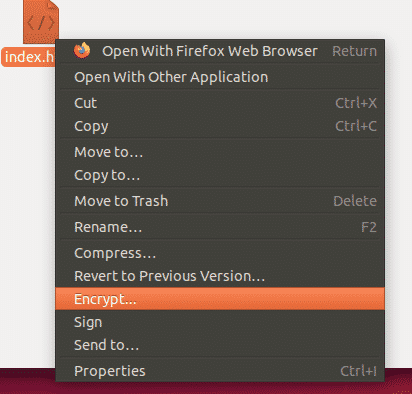412x394 pixels.
Task: Select Move to Trash
Action: coord(220,201)
